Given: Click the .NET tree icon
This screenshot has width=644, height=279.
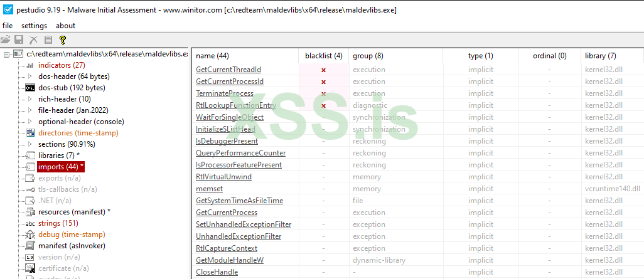Looking at the screenshot, I should click(x=30, y=201).
